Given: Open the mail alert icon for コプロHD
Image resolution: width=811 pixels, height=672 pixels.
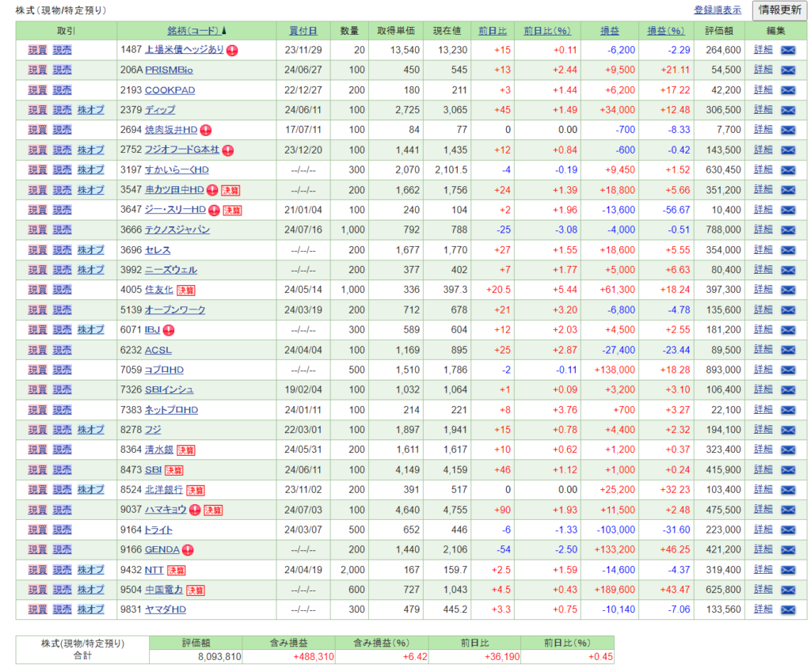Looking at the screenshot, I should pos(787,370).
